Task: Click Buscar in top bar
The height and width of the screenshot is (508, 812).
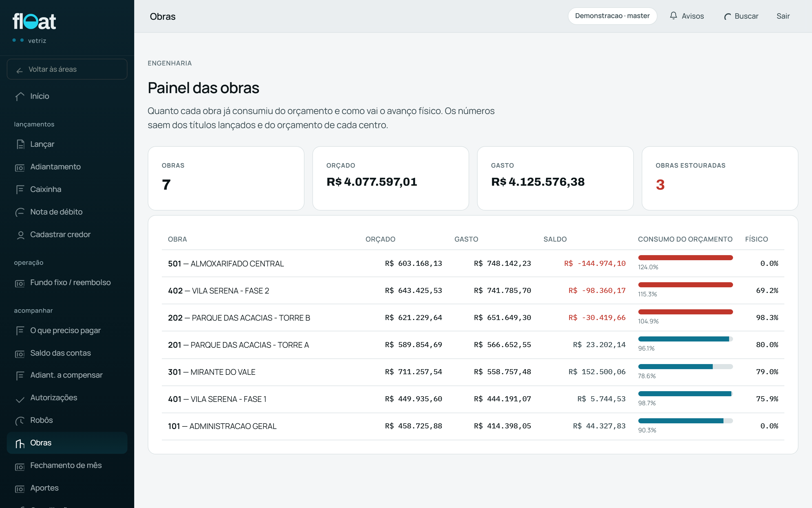Action: pos(741,16)
